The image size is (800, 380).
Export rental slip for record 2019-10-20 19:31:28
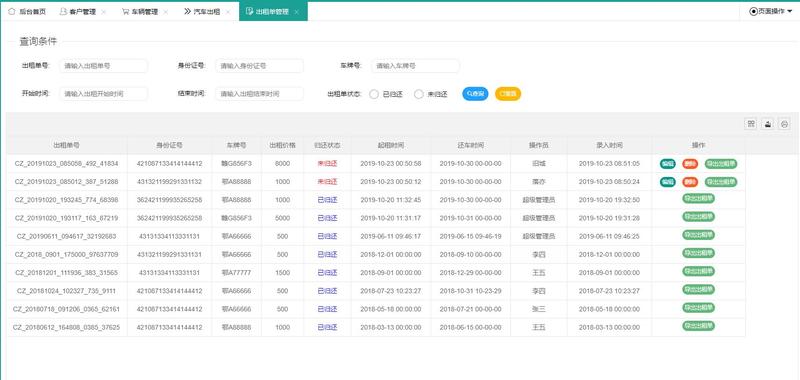[x=698, y=217]
